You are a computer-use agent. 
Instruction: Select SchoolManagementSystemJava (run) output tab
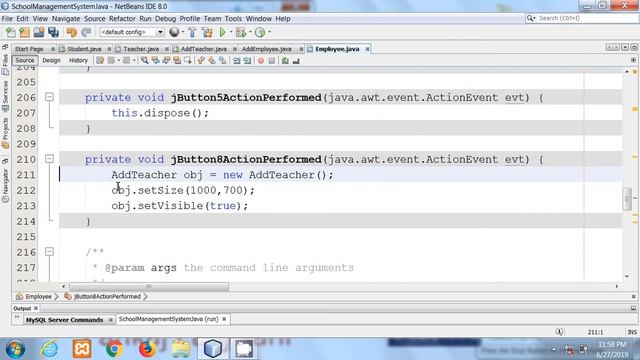pyautogui.click(x=169, y=319)
